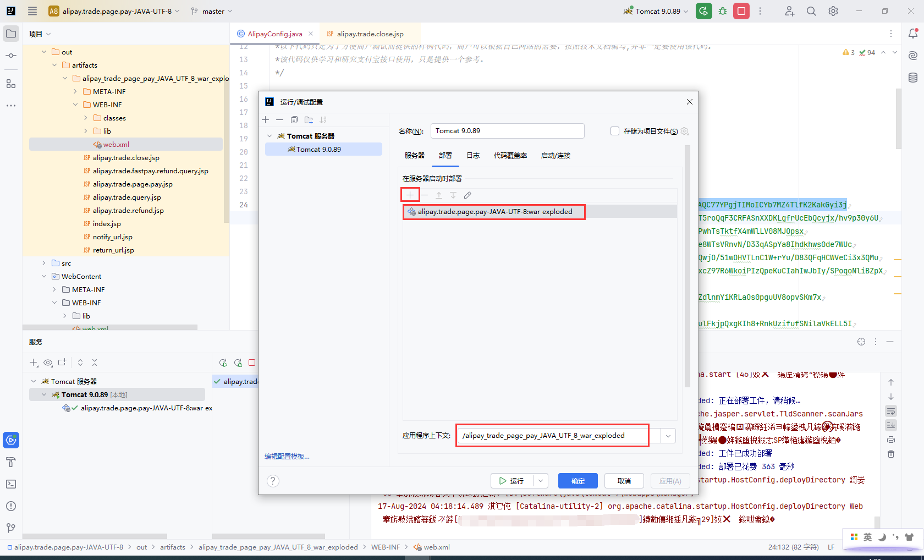The width and height of the screenshot is (924, 560).
Task: Open the Git tool window
Action: pos(11,528)
